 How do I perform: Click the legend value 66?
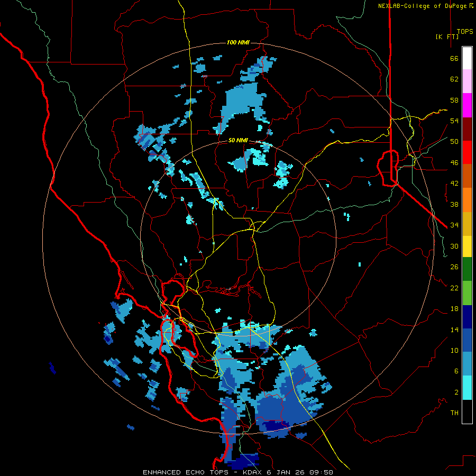[454, 58]
